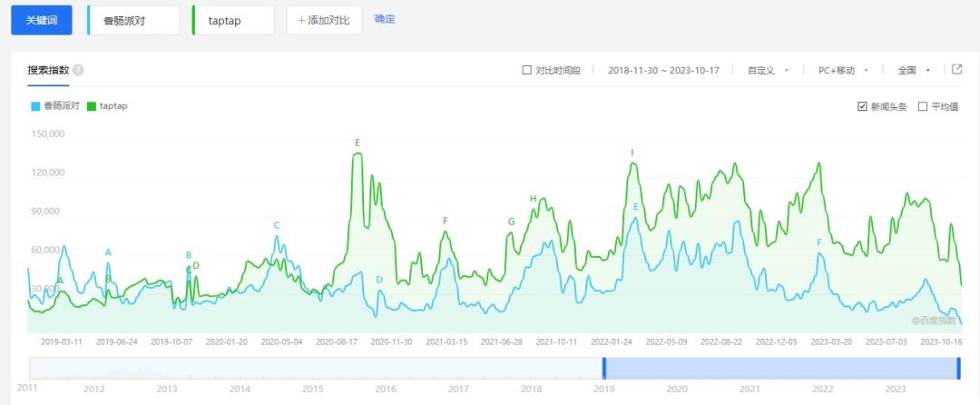Click green news marker H
This screenshot has width=980, height=405.
coord(534,200)
